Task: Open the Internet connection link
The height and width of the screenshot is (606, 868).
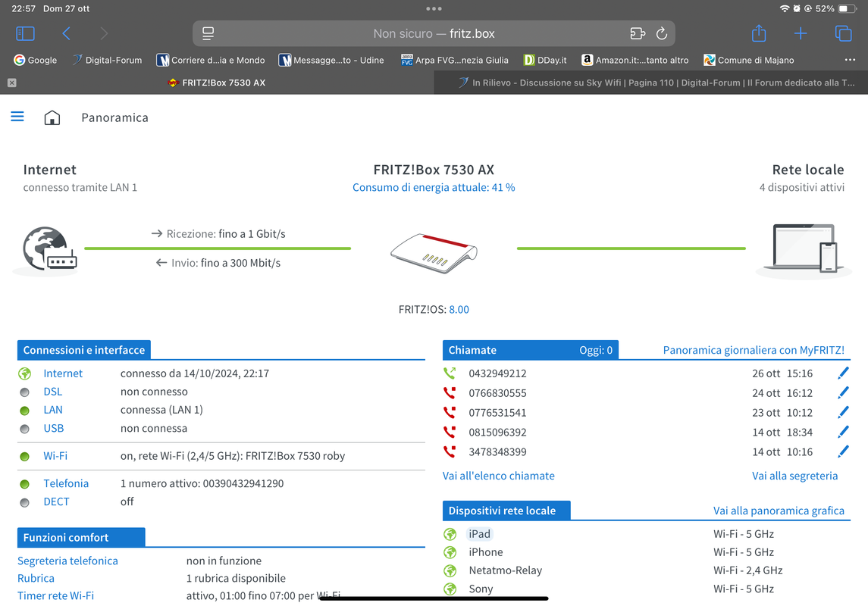Action: click(63, 373)
